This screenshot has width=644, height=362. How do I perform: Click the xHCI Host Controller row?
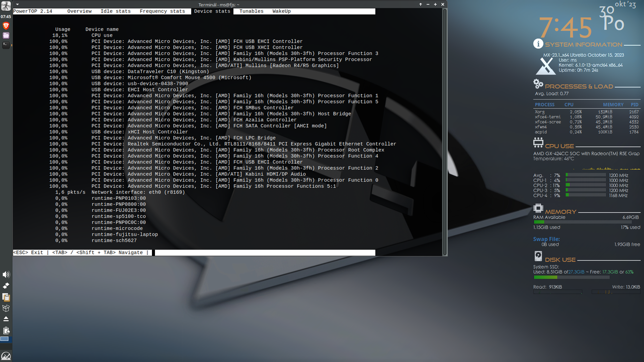coord(119,132)
